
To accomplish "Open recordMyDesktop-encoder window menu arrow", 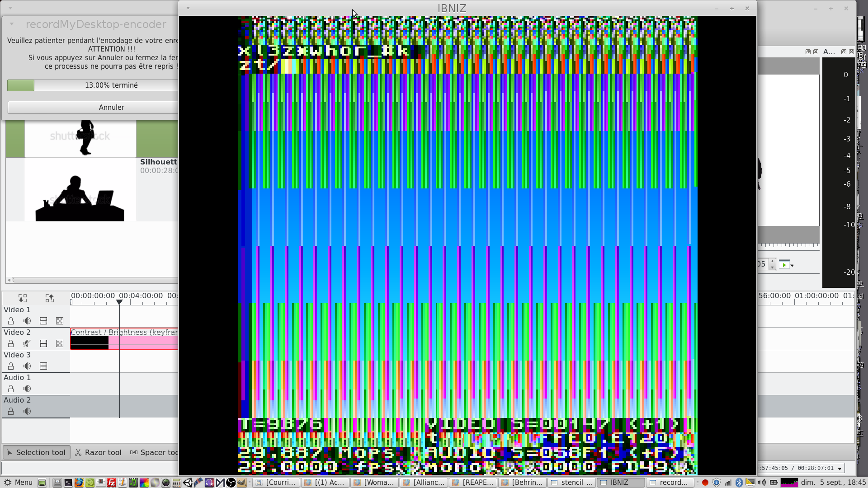I will [12, 24].
